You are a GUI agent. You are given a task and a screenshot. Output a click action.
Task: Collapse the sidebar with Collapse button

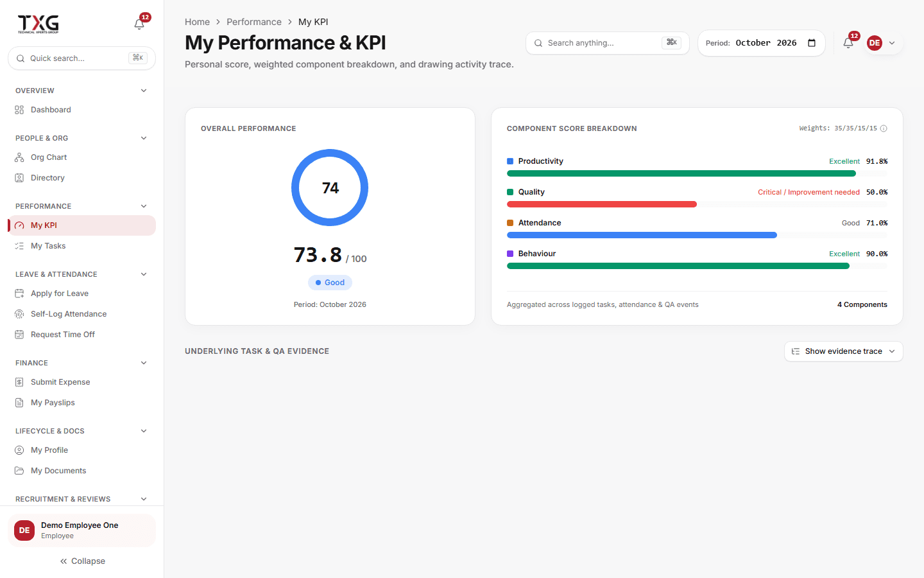coord(82,561)
